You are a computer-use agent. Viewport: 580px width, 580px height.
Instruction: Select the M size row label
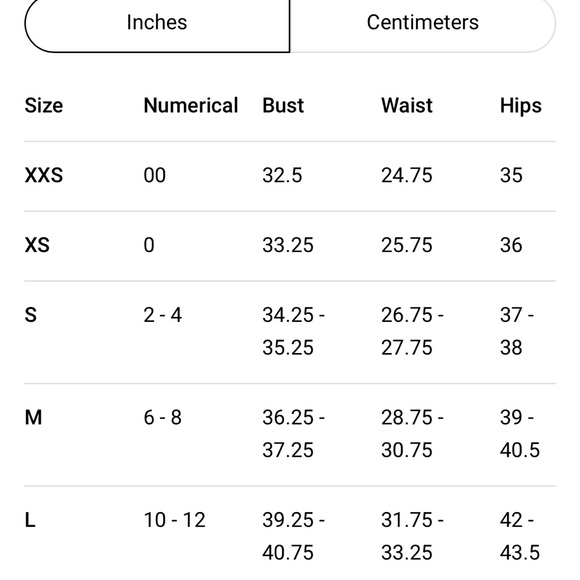tap(33, 418)
